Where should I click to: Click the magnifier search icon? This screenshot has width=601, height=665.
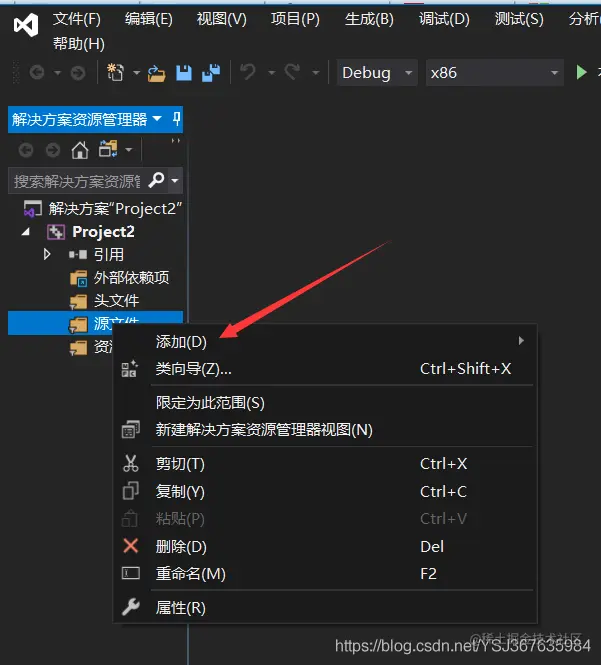point(157,180)
